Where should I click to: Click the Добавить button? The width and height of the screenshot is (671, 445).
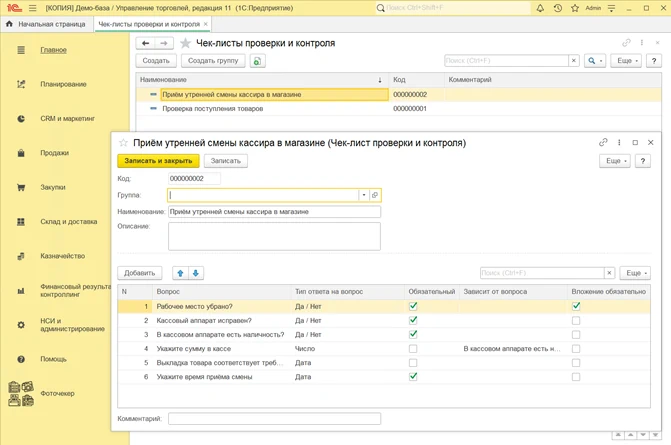point(140,273)
